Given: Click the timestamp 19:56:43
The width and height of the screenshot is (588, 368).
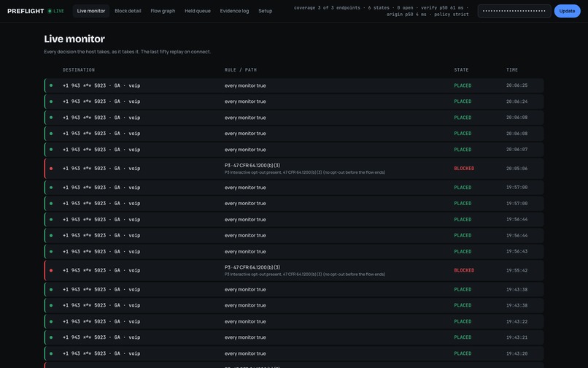Looking at the screenshot, I should coord(517,252).
